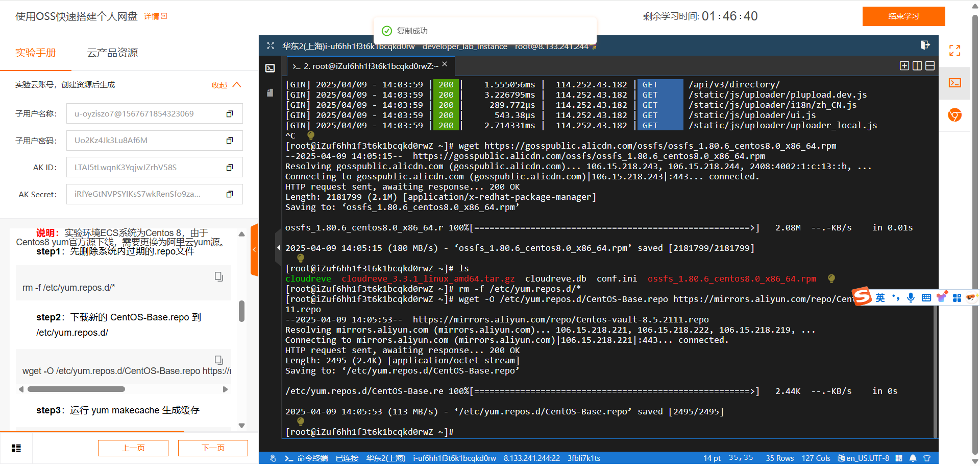Click the exit session door icon

coord(925,45)
